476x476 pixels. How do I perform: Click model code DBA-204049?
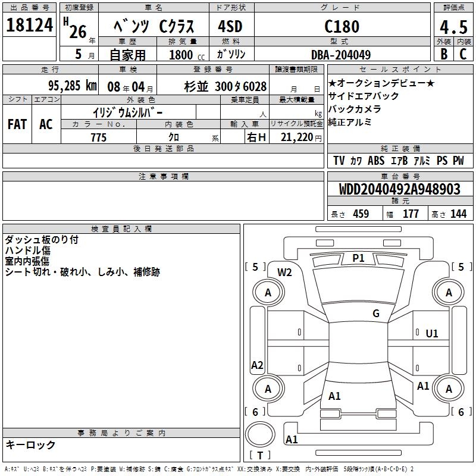[x=341, y=55]
